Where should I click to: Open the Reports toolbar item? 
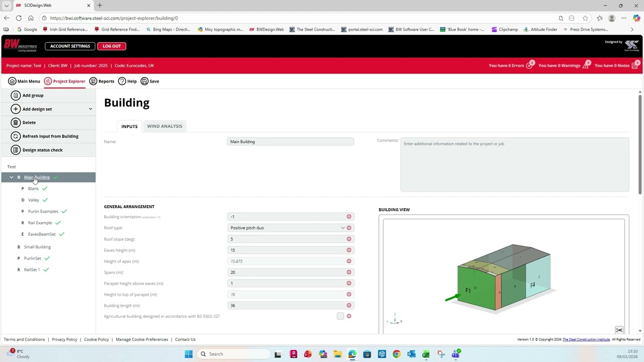click(x=102, y=81)
